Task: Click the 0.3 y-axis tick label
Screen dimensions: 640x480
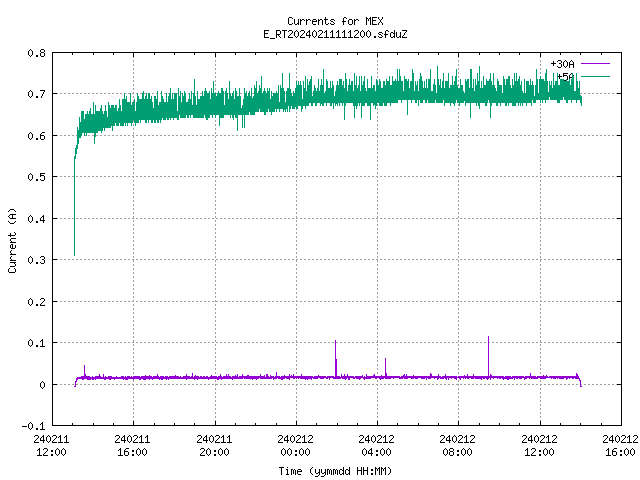Action: click(36, 260)
